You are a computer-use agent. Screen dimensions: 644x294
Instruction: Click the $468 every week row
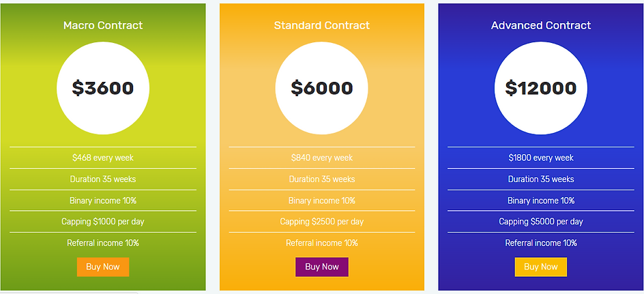pos(103,158)
